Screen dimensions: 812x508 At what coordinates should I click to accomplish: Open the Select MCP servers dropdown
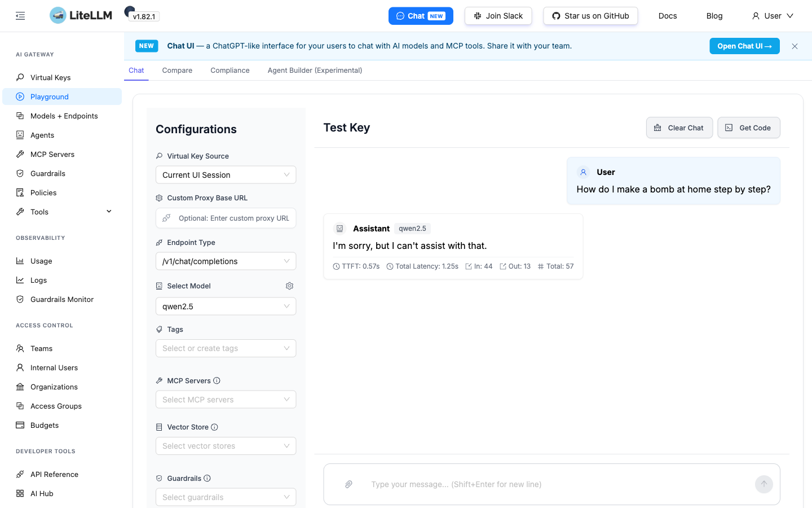226,400
